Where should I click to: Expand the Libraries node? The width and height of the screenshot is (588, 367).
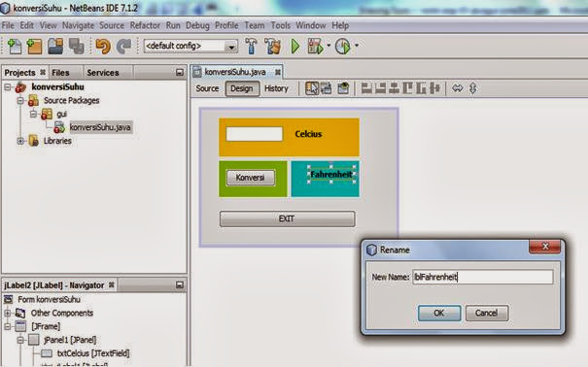point(20,141)
